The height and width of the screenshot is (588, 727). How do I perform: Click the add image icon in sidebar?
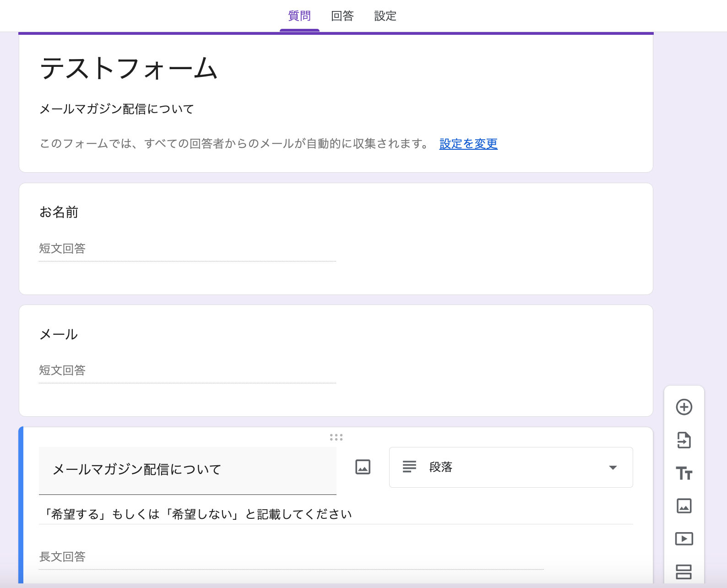[684, 506]
